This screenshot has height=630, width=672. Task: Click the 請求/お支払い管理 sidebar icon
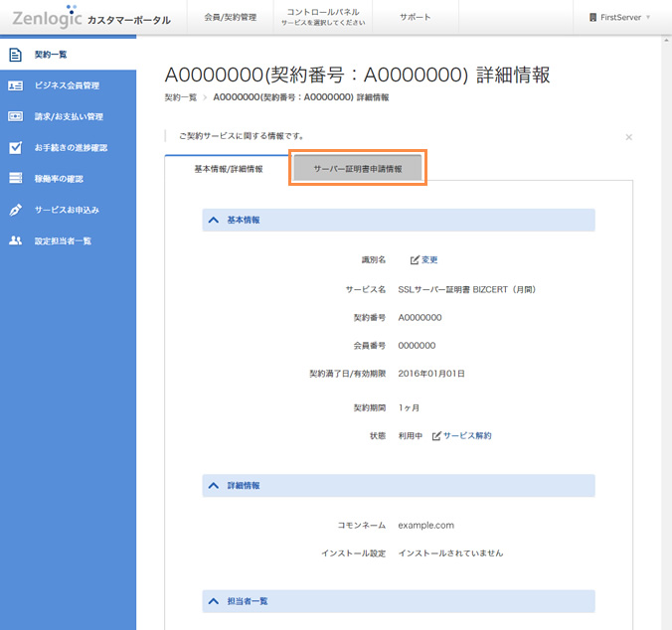[15, 116]
